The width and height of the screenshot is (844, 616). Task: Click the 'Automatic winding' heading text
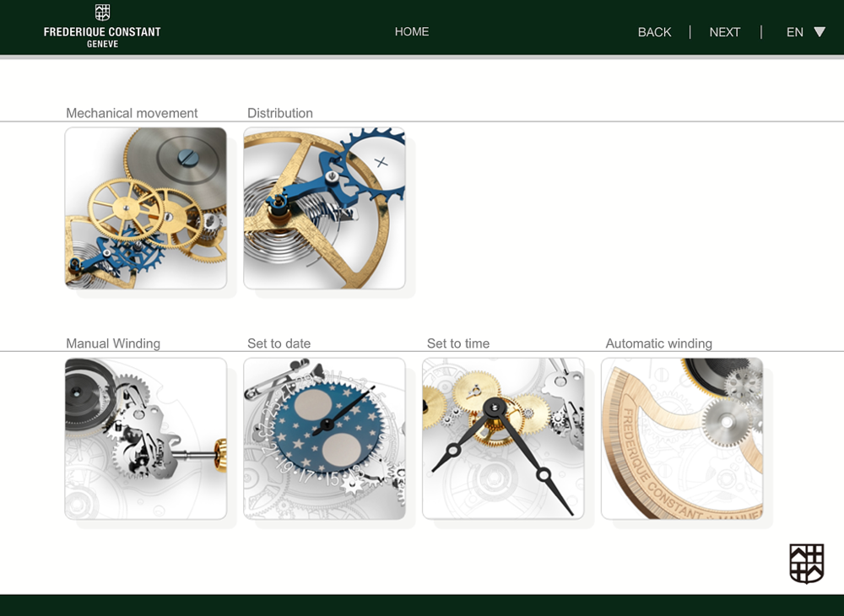[x=659, y=343]
